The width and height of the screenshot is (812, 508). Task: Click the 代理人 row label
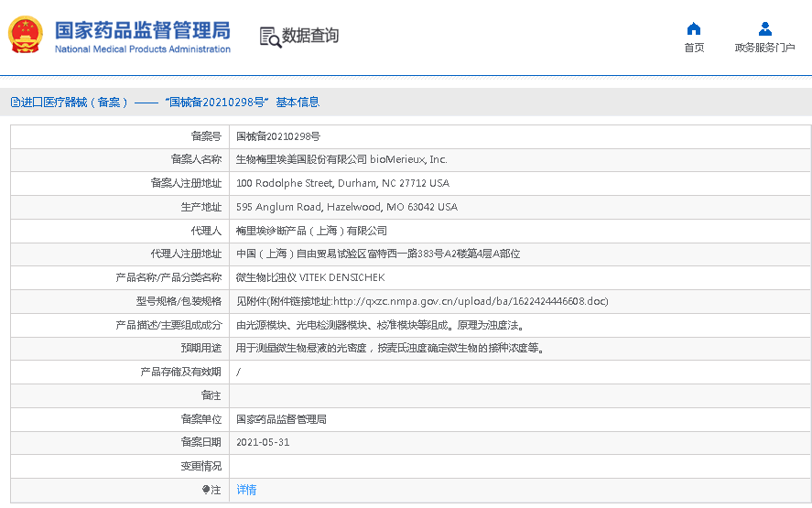206,231
